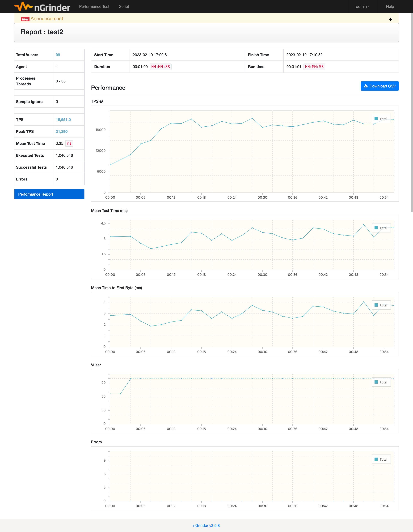The width and height of the screenshot is (413, 532).
Task: Click the red new badge beside Announcement
Action: click(x=25, y=19)
